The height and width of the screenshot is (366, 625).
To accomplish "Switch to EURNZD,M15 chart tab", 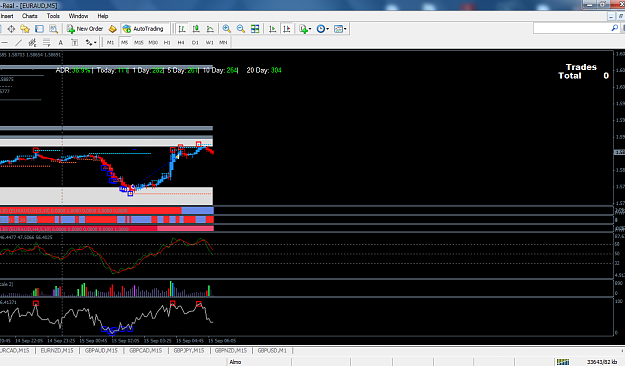I will coord(57,350).
